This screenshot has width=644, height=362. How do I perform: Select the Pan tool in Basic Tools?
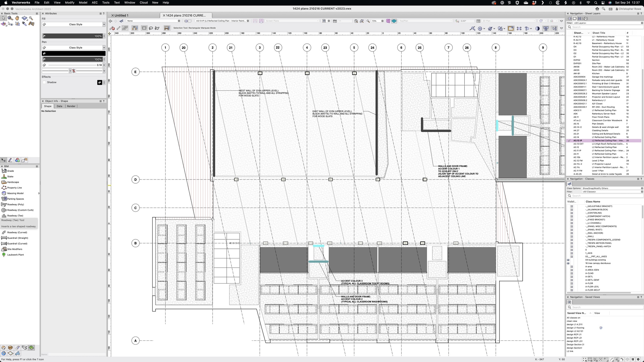click(x=17, y=18)
